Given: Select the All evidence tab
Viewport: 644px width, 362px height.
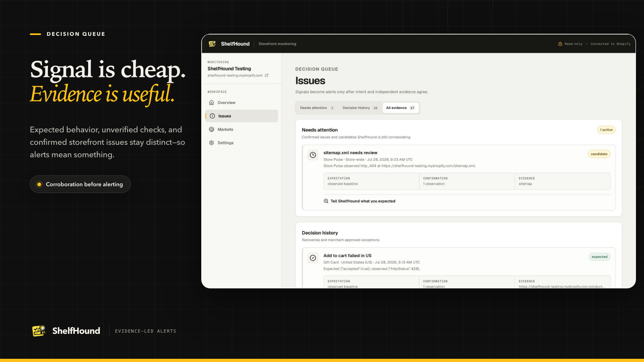Looking at the screenshot, I should click(x=400, y=108).
